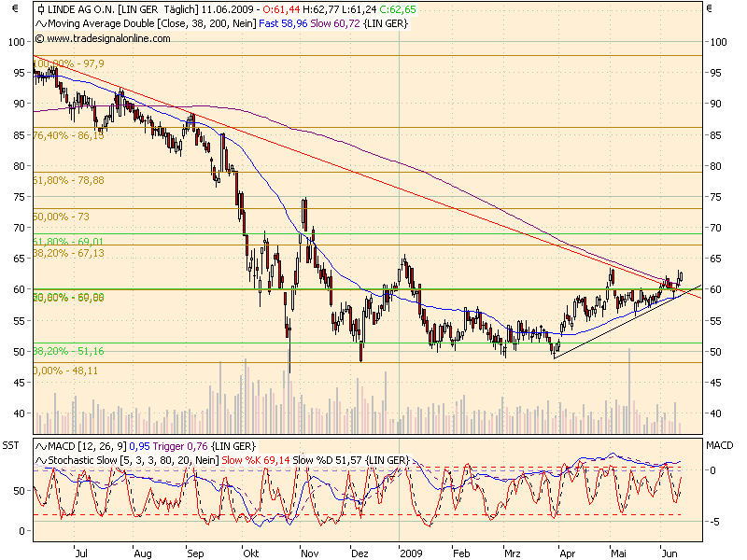
Task: Click the Fast 58,96 average value
Action: pos(284,24)
